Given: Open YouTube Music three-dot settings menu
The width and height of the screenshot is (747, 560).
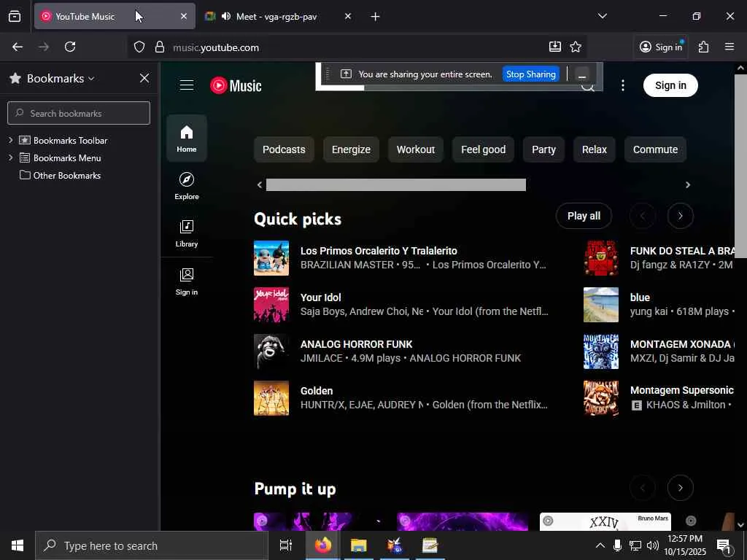Looking at the screenshot, I should [x=623, y=85].
